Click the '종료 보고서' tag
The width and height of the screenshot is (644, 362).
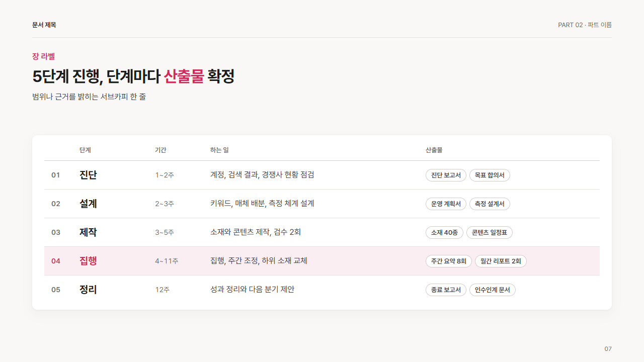[446, 290]
